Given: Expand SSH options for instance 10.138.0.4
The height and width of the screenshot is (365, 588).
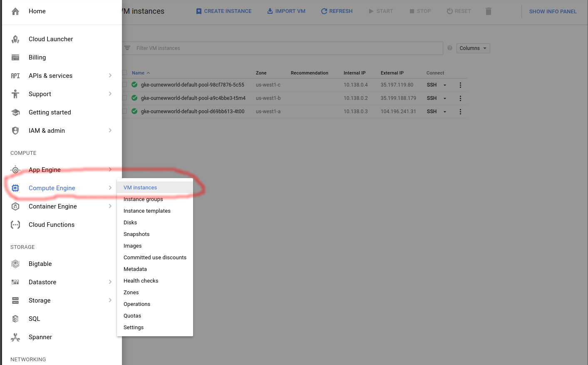Looking at the screenshot, I should tap(445, 85).
